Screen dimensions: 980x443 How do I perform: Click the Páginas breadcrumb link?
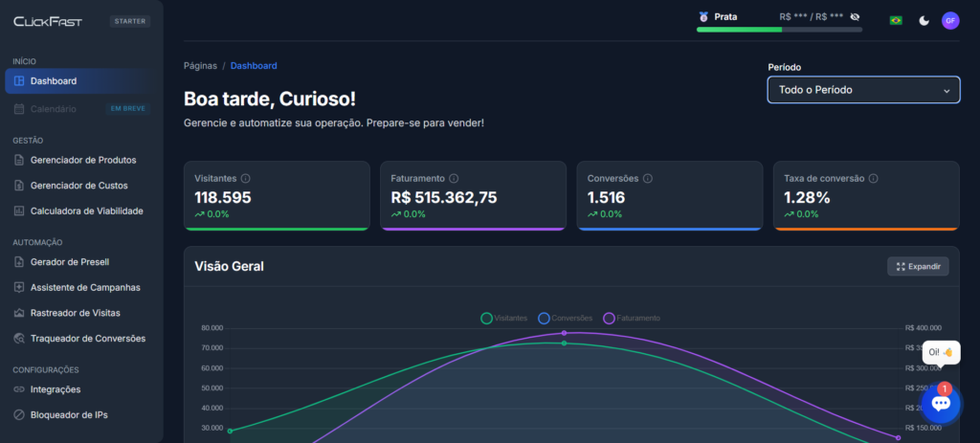click(x=200, y=66)
